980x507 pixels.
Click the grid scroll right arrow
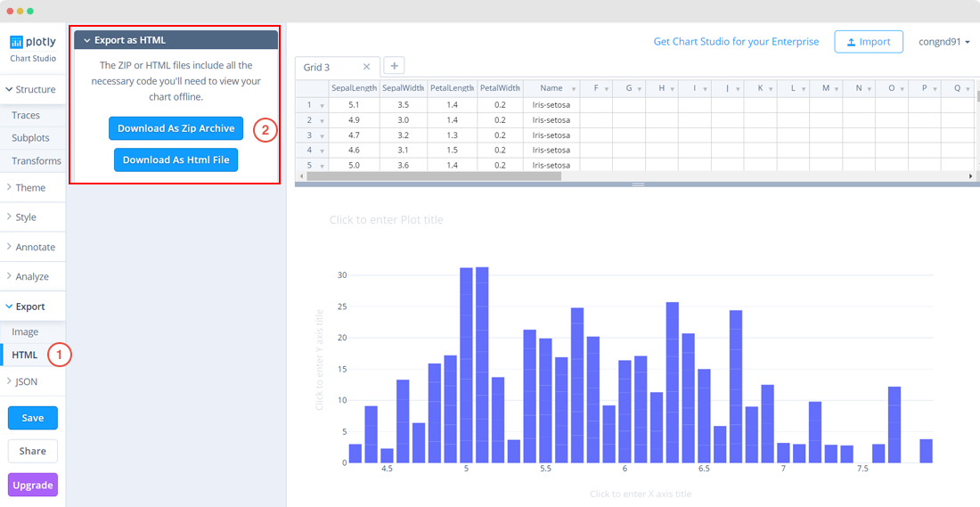click(970, 176)
